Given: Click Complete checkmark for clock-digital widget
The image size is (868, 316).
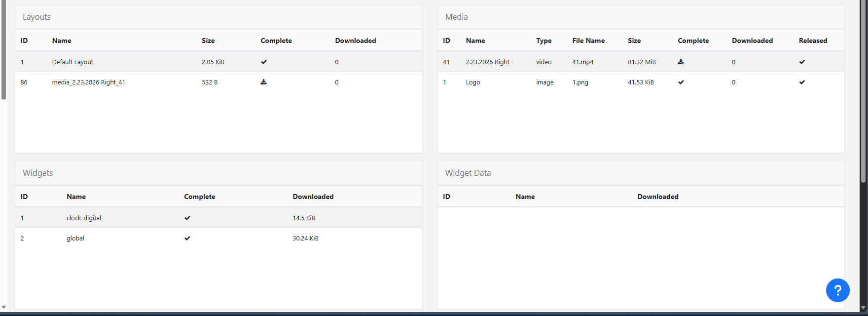Looking at the screenshot, I should (x=187, y=218).
